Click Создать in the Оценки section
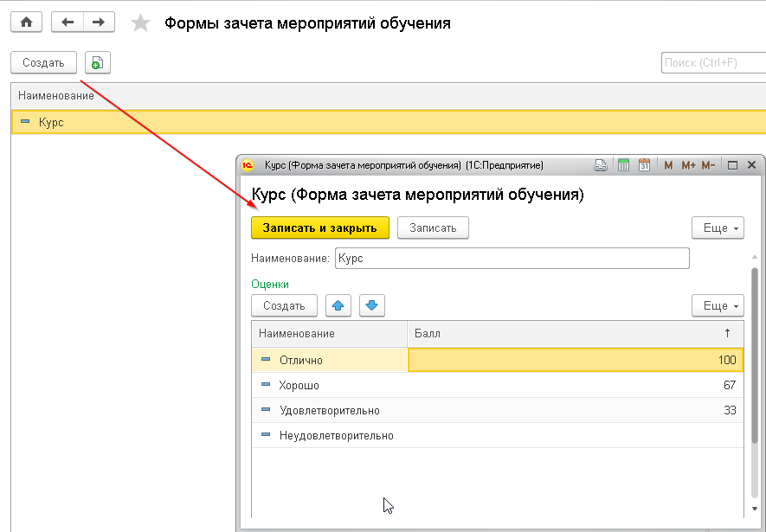This screenshot has height=532, width=766. [x=284, y=305]
